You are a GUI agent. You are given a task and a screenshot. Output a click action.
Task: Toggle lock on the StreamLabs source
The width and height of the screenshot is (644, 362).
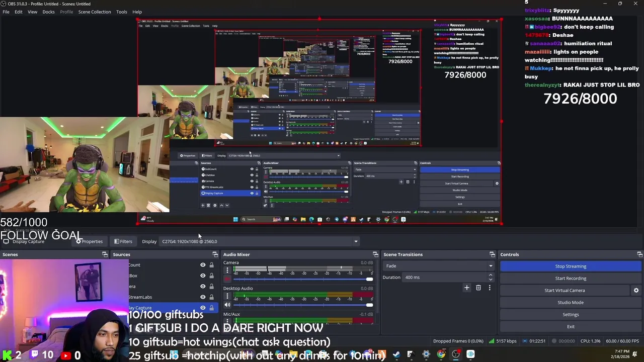[211, 297]
